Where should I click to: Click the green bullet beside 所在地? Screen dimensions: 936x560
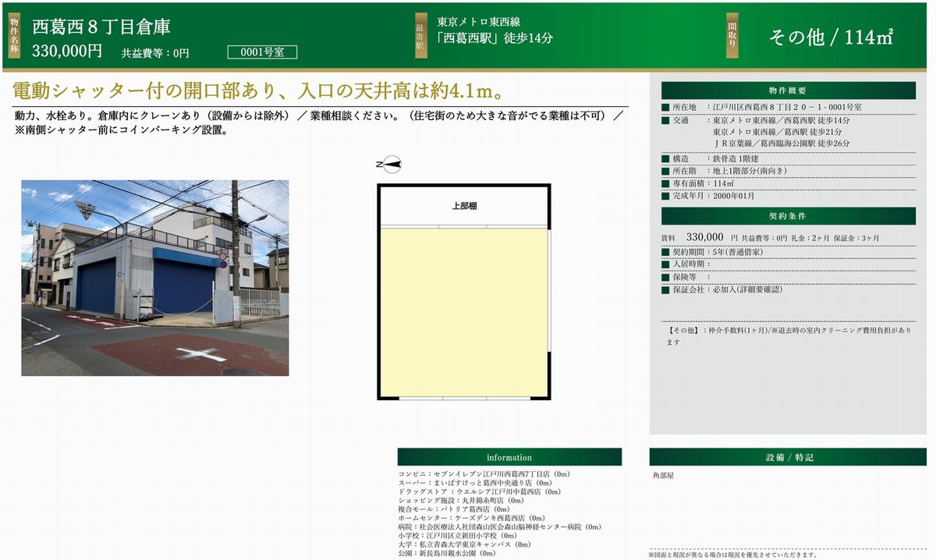click(x=665, y=107)
